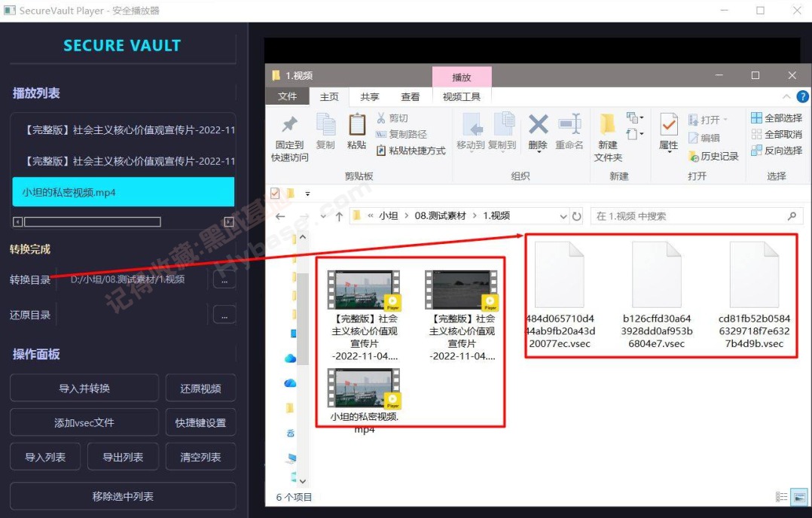The width and height of the screenshot is (812, 518).
Task: Click the 清空列表 button
Action: click(200, 456)
